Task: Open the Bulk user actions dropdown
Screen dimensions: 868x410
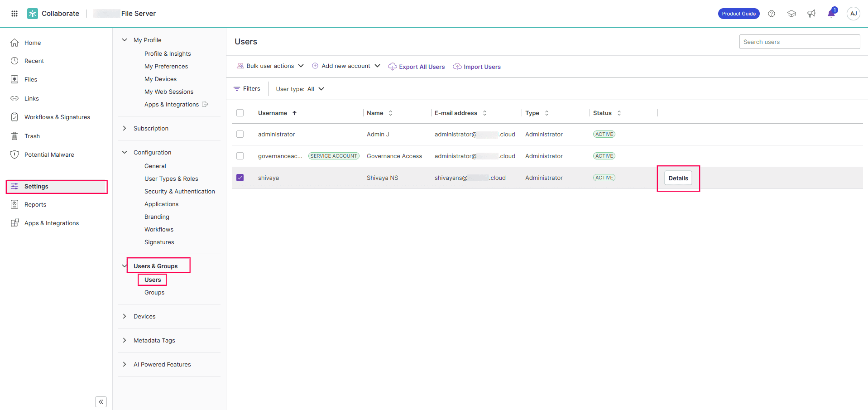Action: tap(270, 66)
